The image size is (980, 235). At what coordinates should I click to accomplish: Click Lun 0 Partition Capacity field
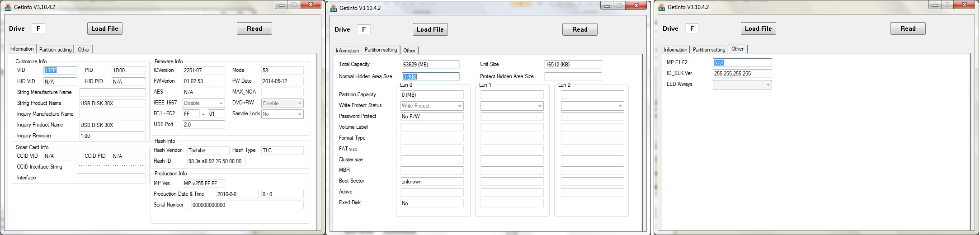click(x=432, y=95)
